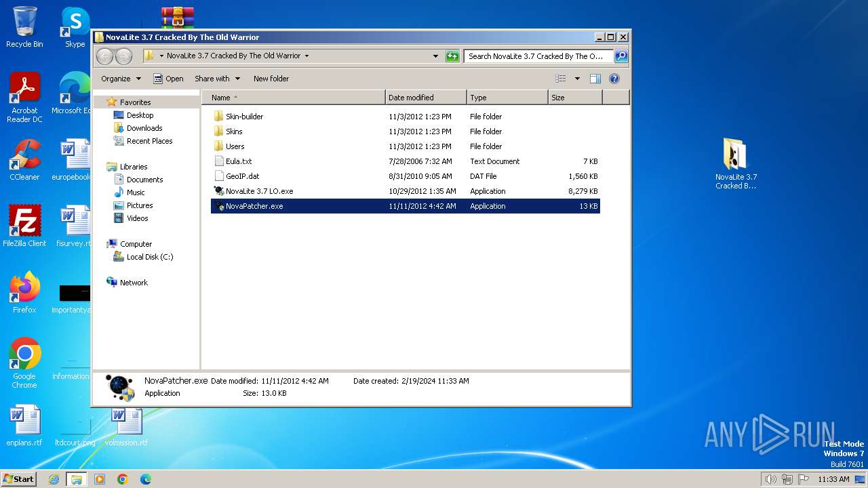Click Start button
Viewport: 868px width, 488px height.
(x=19, y=479)
